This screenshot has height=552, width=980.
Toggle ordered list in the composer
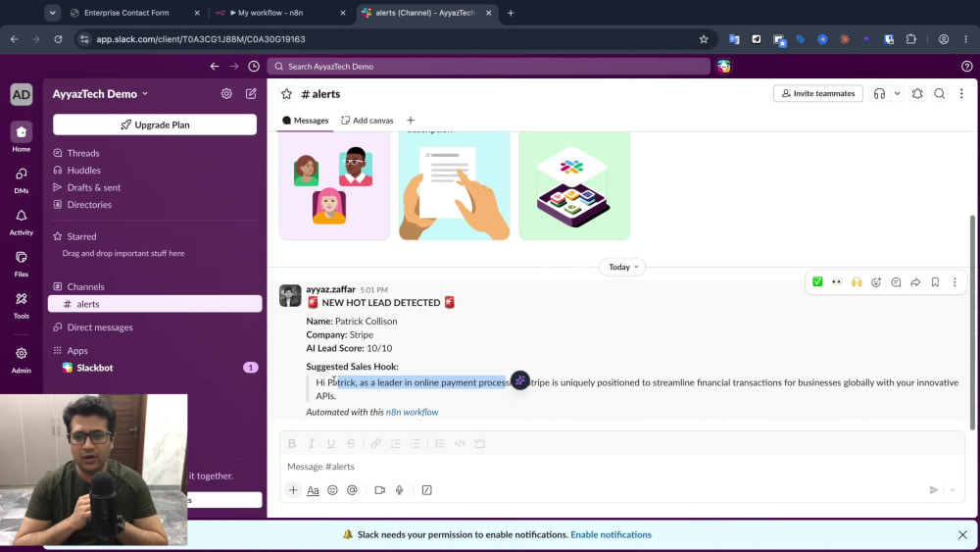tap(396, 444)
